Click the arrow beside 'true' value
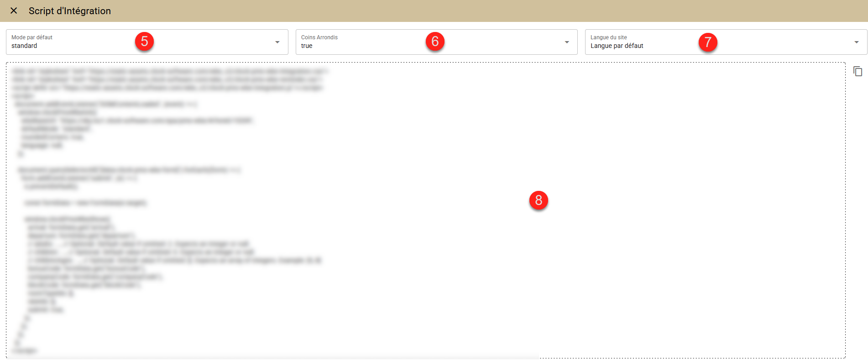The image size is (868, 363). click(567, 42)
